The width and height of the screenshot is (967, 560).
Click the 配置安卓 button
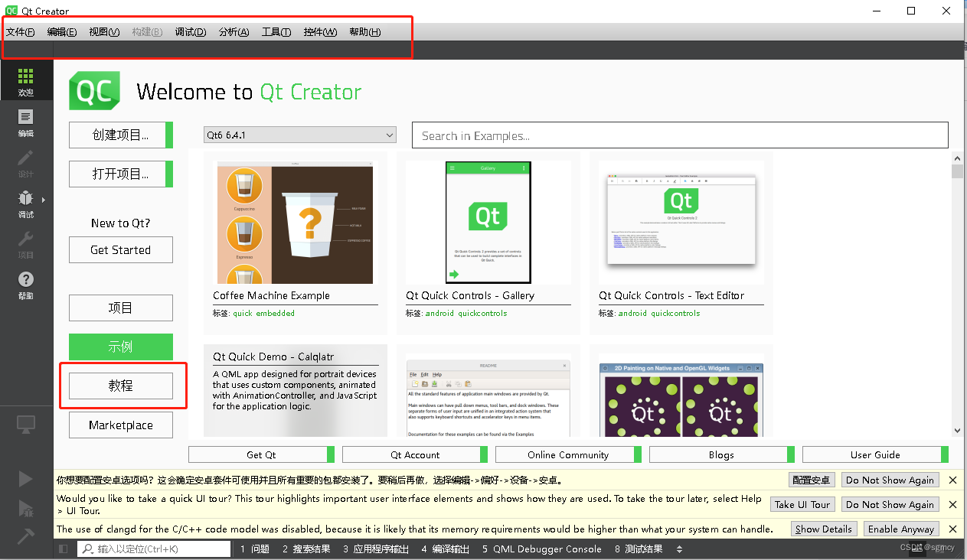(812, 480)
